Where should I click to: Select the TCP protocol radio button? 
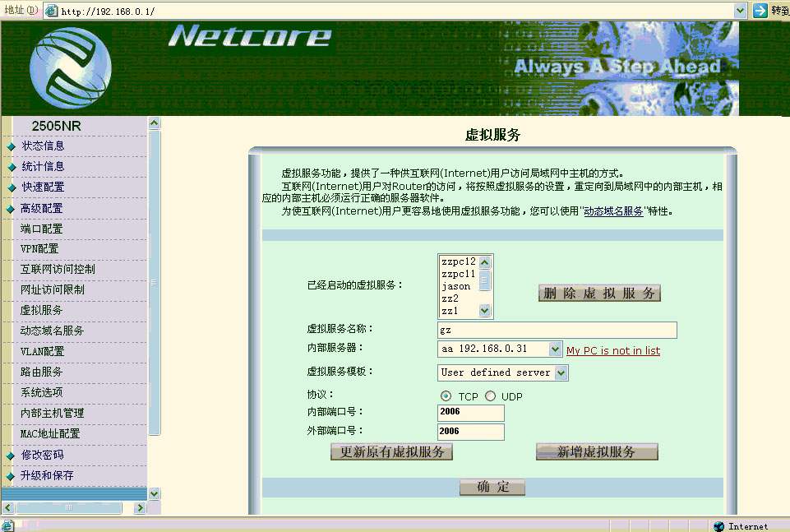[x=446, y=396]
